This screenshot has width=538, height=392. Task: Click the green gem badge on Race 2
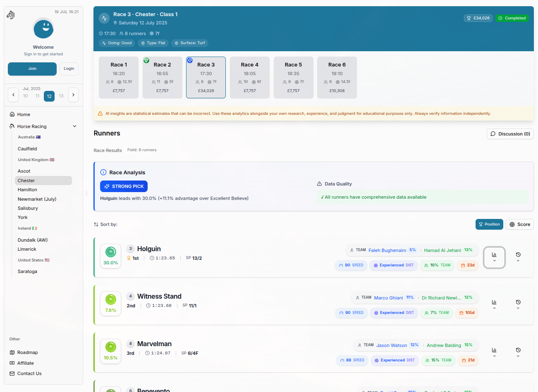[146, 60]
